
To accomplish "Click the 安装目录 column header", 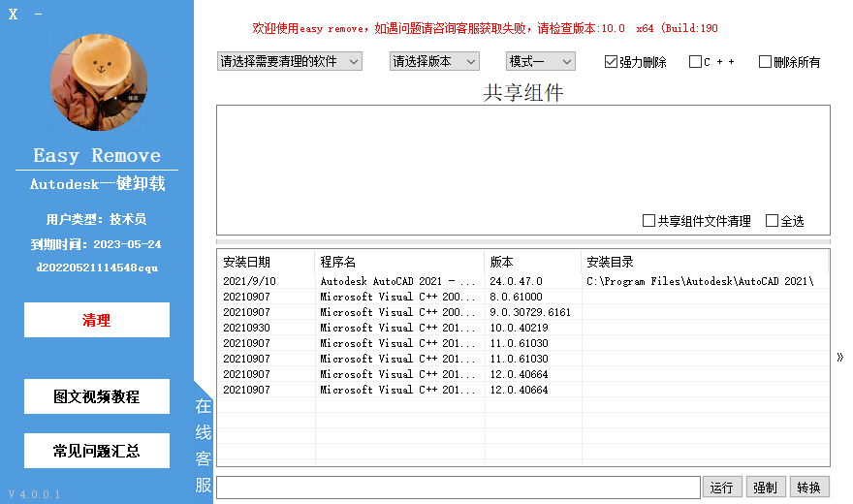I will coord(705,262).
